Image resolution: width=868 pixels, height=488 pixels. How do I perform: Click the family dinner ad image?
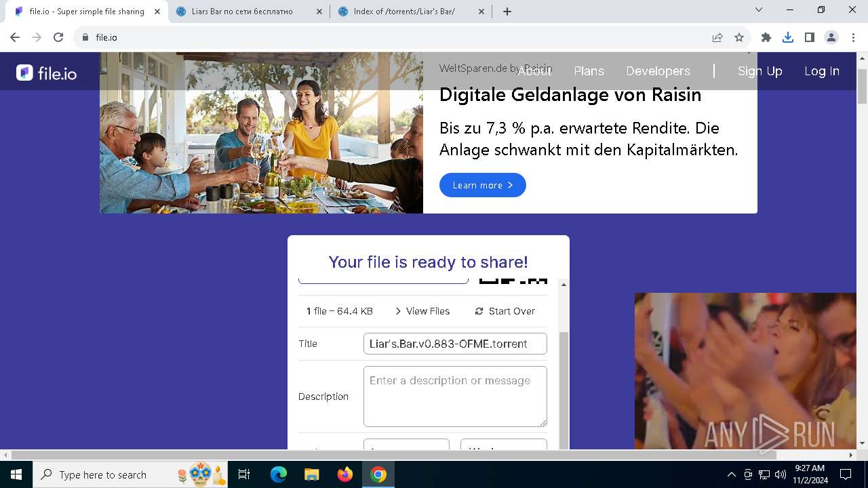click(x=261, y=133)
